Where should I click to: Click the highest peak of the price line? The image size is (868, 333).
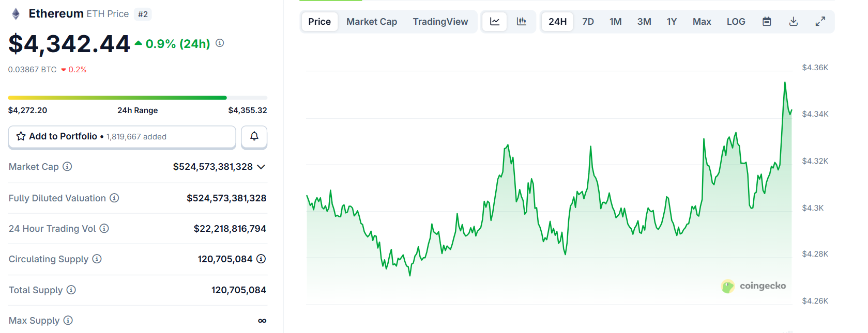[785, 83]
